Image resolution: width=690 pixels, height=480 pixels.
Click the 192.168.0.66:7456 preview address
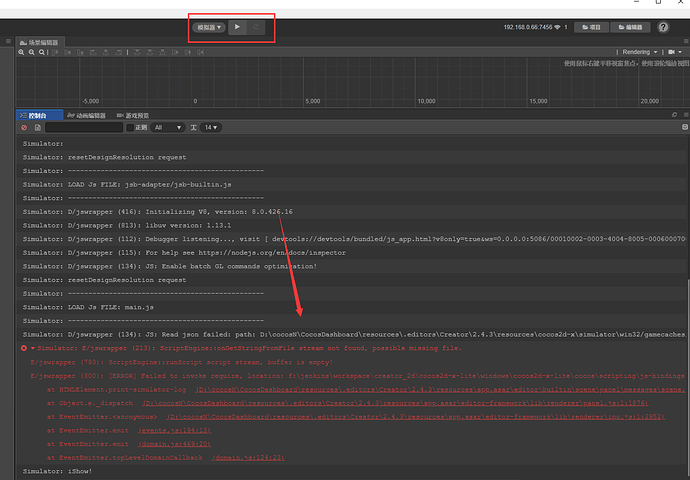click(528, 27)
